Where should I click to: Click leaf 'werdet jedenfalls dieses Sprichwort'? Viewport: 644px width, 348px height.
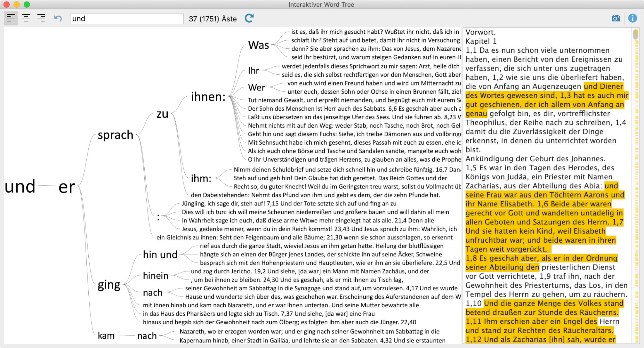[x=371, y=66]
